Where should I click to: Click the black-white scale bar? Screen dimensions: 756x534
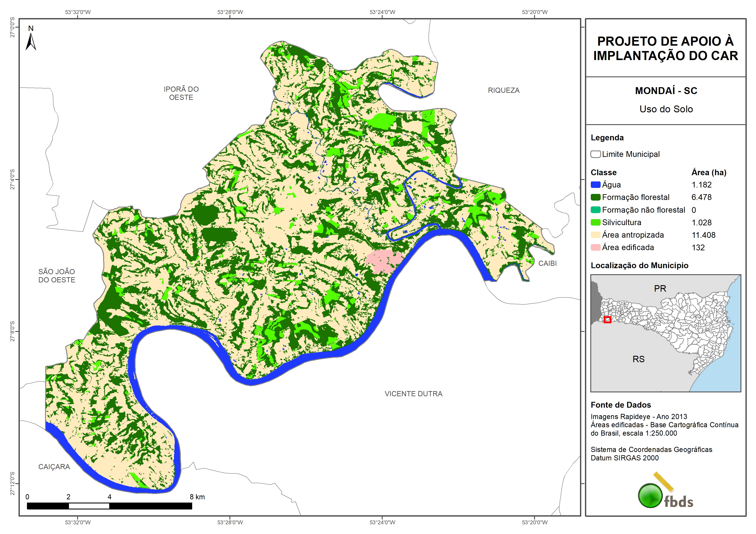(x=109, y=506)
